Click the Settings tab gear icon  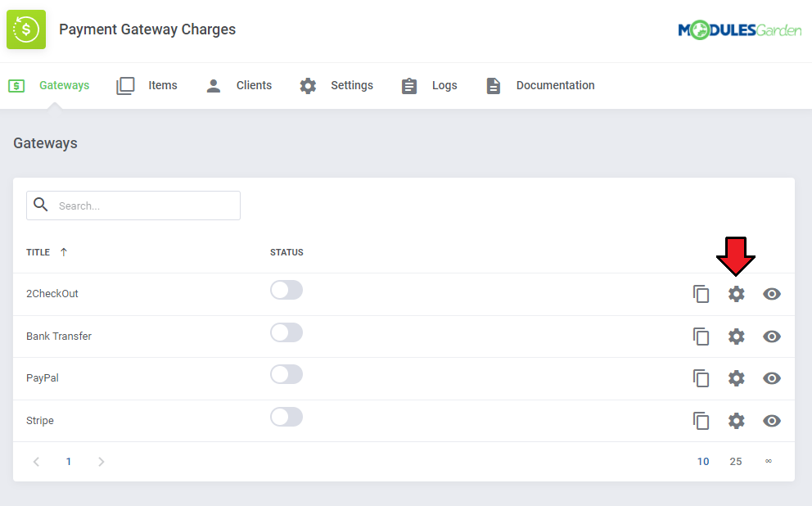pos(308,85)
